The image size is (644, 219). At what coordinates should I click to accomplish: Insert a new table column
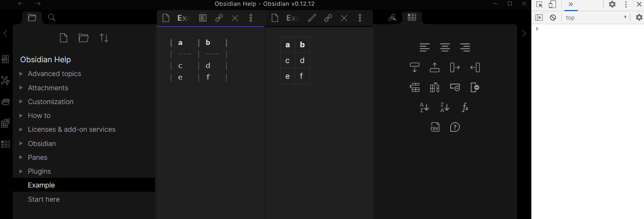[x=434, y=88]
